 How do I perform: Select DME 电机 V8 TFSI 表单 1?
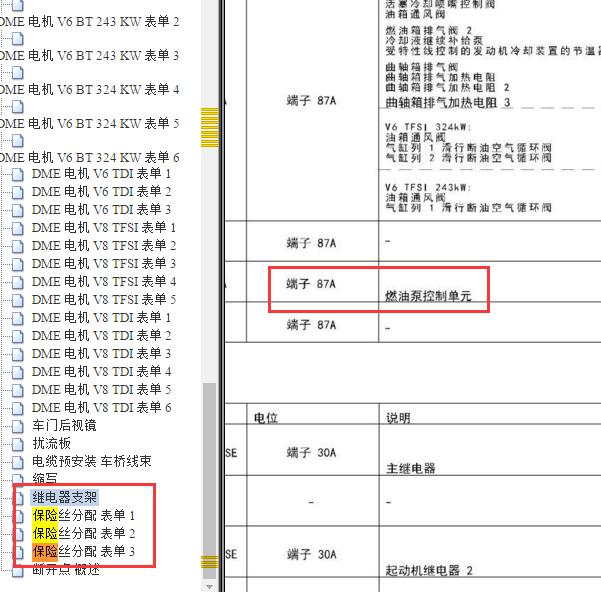103,228
